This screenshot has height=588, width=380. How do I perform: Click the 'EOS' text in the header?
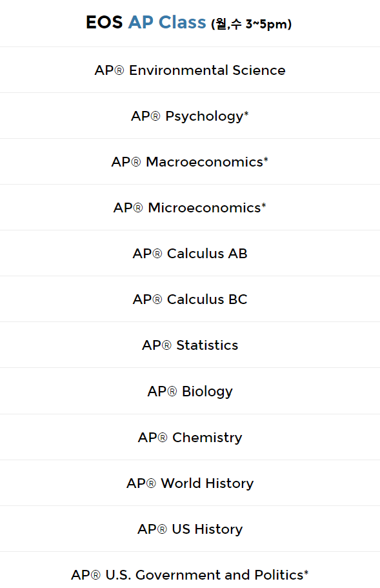coord(104,23)
